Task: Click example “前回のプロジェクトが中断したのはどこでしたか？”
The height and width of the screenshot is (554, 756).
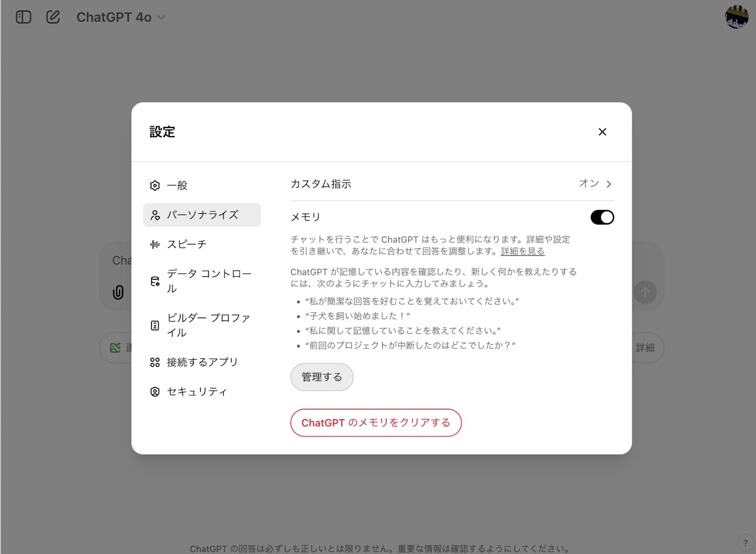Action: (x=410, y=346)
